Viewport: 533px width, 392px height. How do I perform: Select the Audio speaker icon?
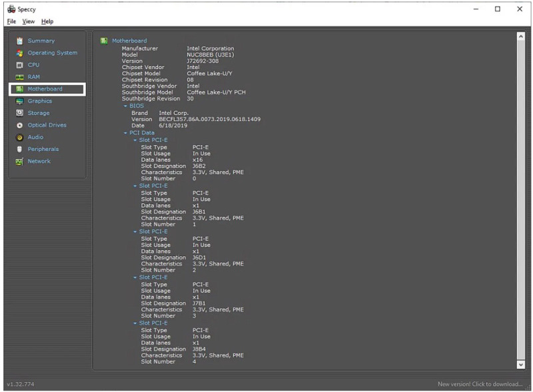[x=19, y=137]
